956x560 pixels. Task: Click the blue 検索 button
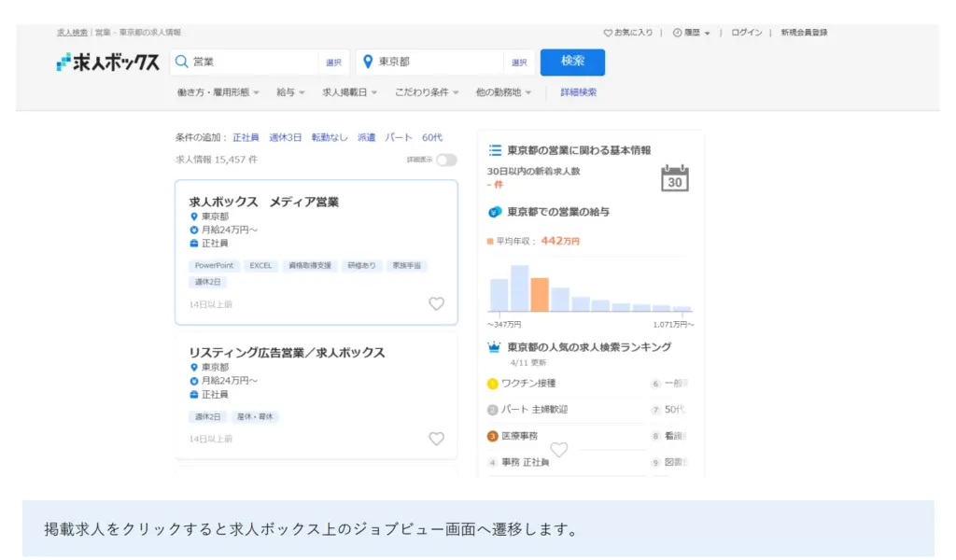tap(572, 63)
